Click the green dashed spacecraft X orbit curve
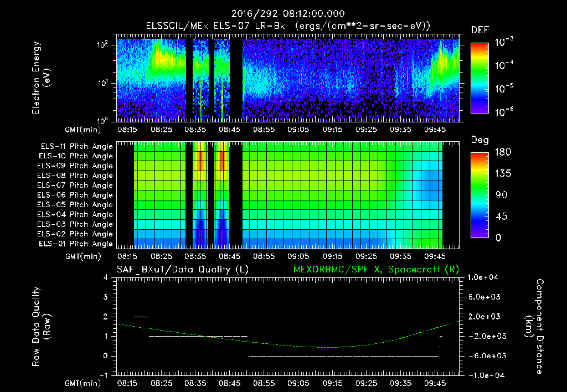Image resolution: width=567 pixels, height=392 pixels. pyautogui.click(x=289, y=344)
